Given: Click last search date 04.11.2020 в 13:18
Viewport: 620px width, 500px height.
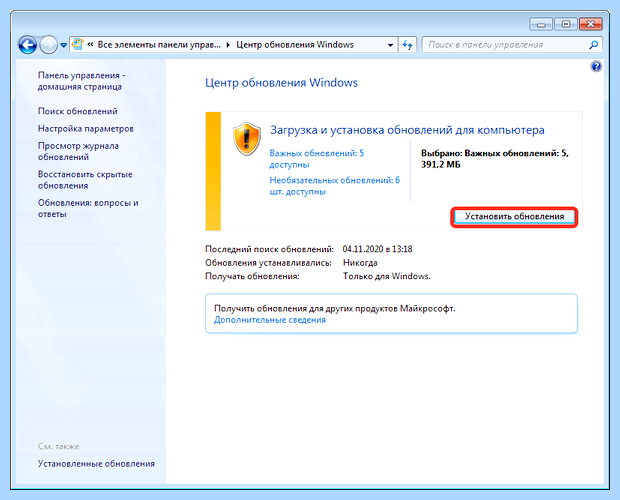Looking at the screenshot, I should (378, 249).
